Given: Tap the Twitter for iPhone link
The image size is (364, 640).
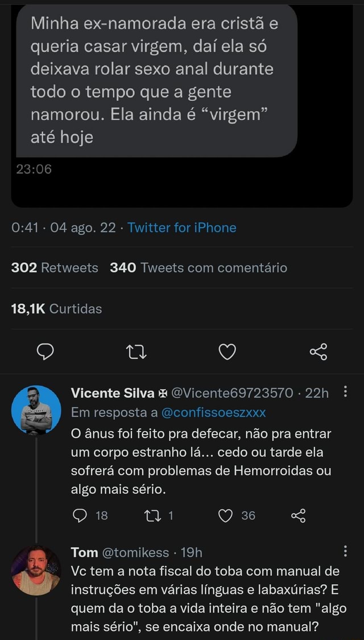Looking at the screenshot, I should 182,228.
